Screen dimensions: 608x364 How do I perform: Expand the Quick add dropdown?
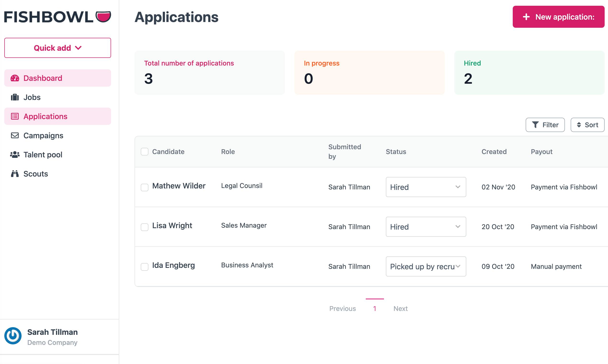click(x=58, y=48)
